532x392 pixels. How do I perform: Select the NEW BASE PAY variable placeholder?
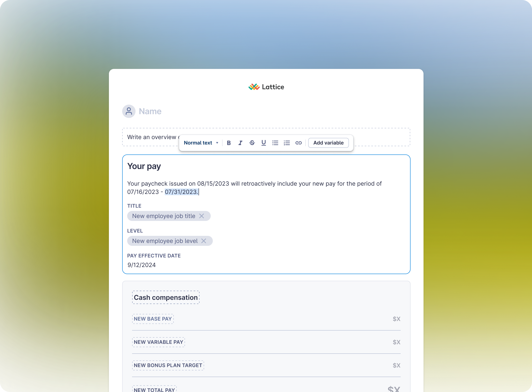(x=153, y=319)
